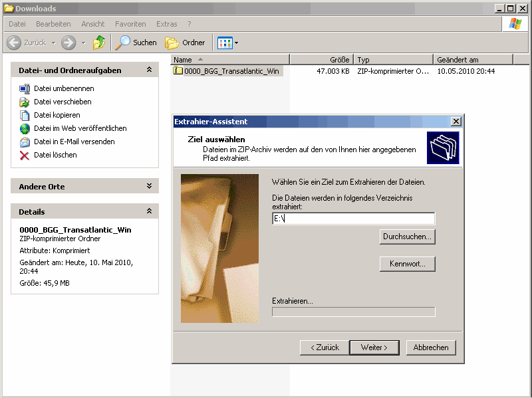Select Datei umbenennen task
Screen dimensions: 532x398
[x=64, y=88]
